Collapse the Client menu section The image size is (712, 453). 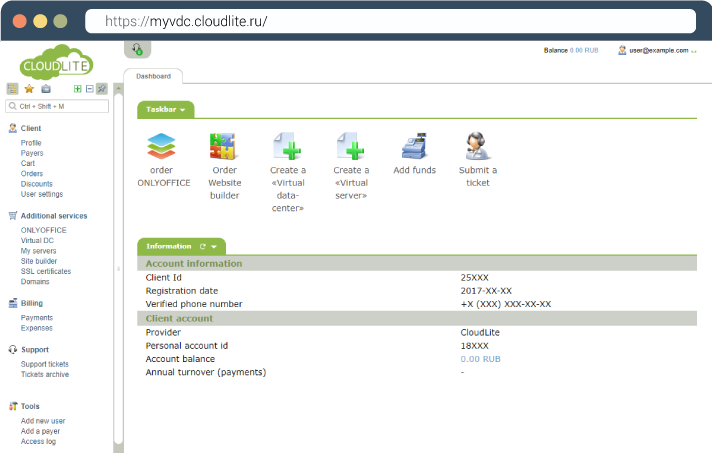[x=31, y=128]
